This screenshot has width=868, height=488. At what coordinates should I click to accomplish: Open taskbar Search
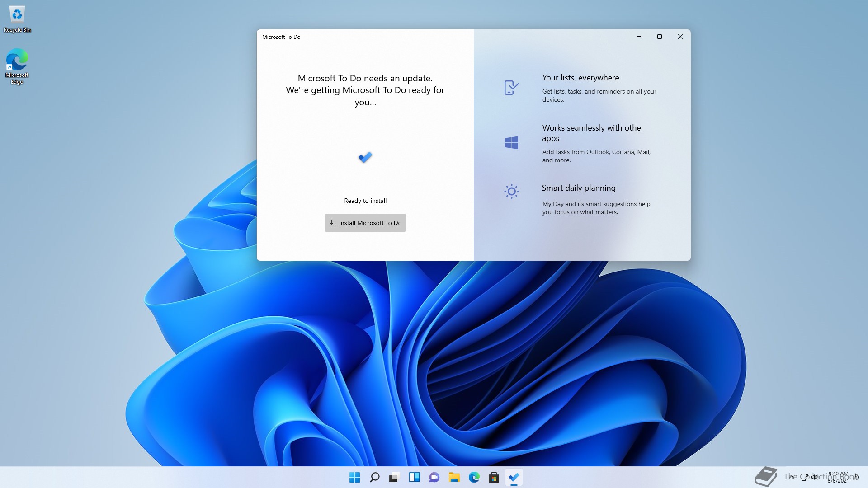click(x=375, y=477)
